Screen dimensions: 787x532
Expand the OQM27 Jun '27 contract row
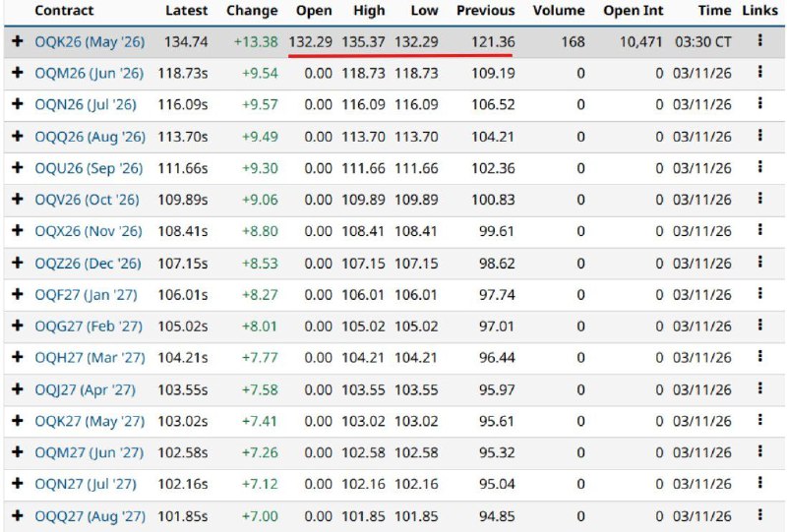tap(17, 452)
